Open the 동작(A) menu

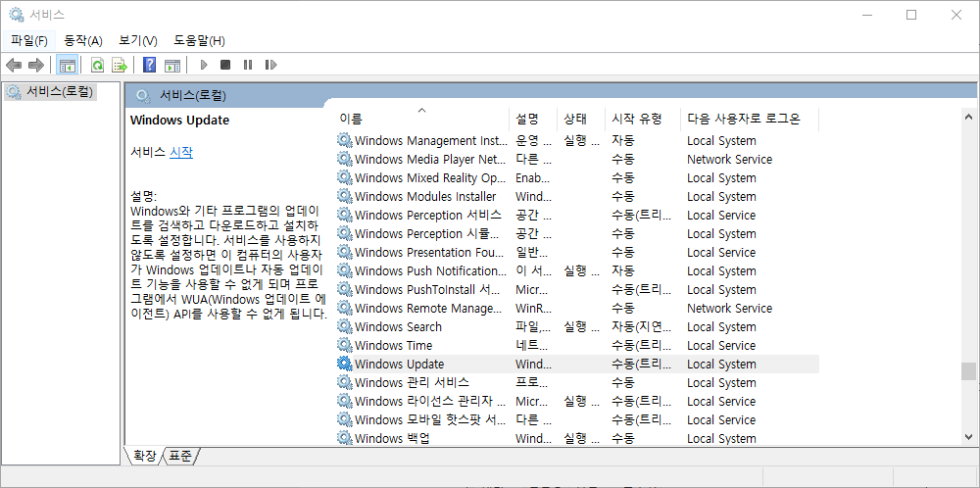(83, 40)
